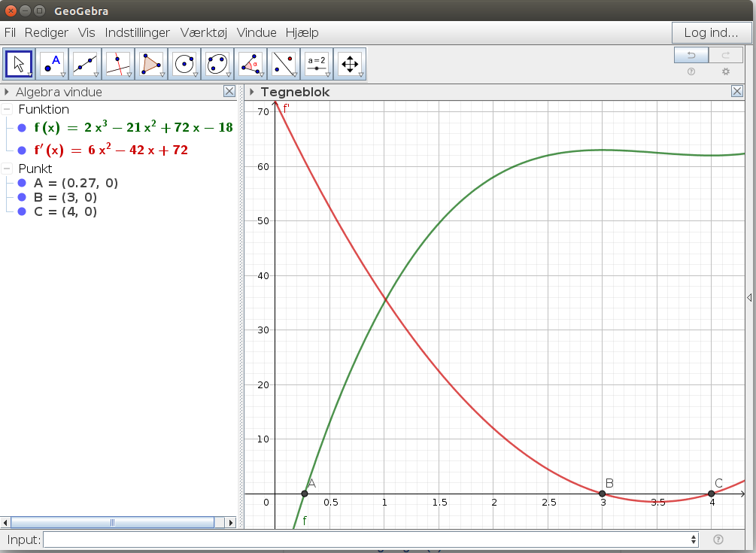Click the green f curve label
756x553 pixels.
click(304, 521)
